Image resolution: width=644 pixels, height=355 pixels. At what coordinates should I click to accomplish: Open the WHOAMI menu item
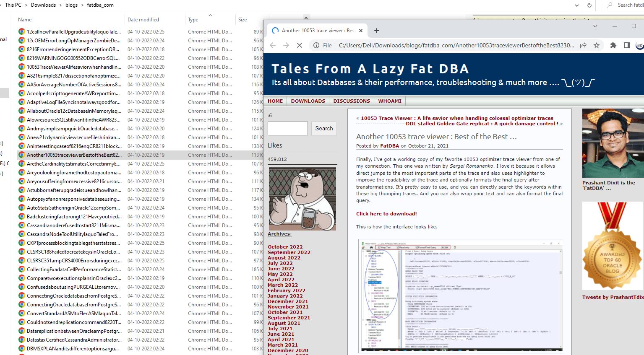click(x=390, y=101)
